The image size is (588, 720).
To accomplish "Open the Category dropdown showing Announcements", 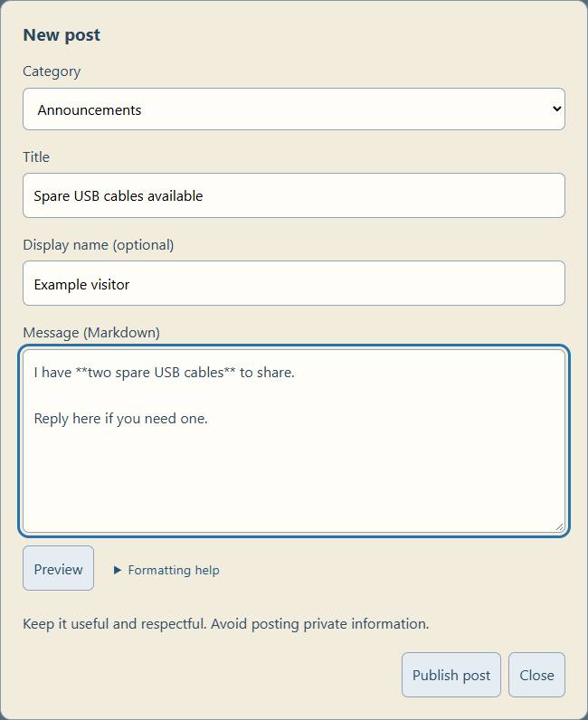I will pyautogui.click(x=294, y=109).
